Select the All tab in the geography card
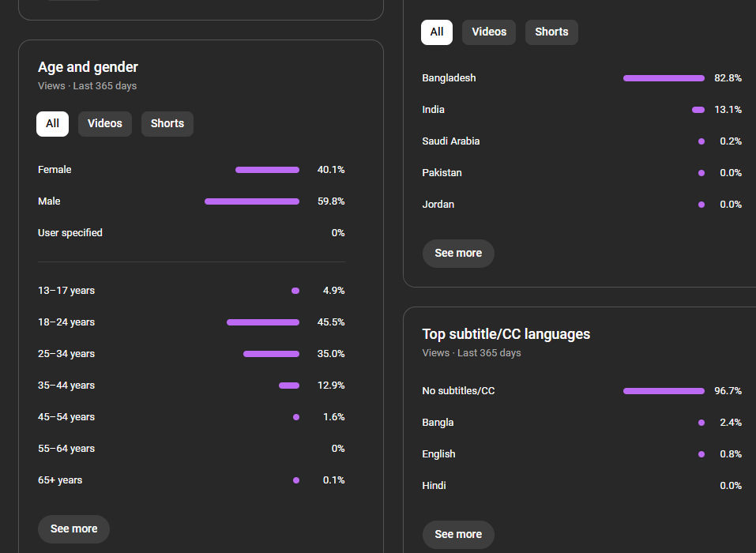 [437, 32]
